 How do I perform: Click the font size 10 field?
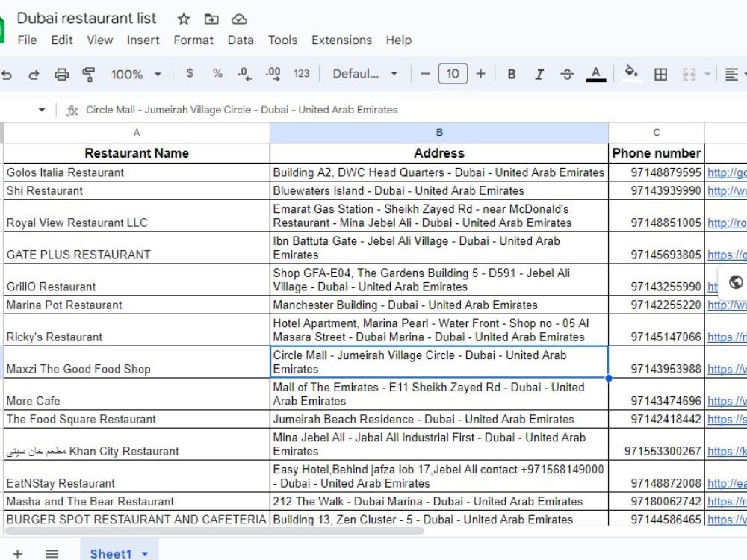coord(453,74)
